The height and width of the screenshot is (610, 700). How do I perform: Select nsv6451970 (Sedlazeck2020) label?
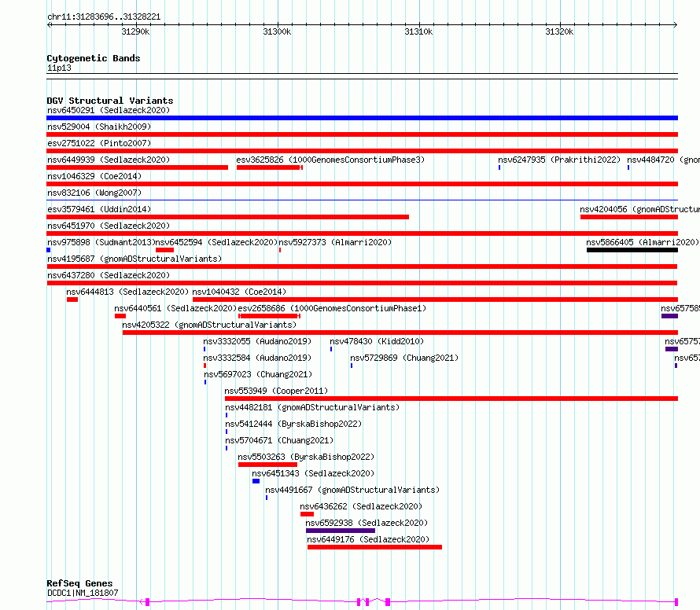[109, 226]
